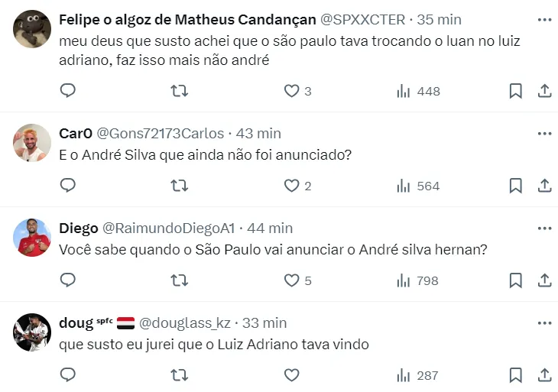Reply to Felipe's tweet about Luiz Adriano
This screenshot has height=392, width=558.
point(68,91)
